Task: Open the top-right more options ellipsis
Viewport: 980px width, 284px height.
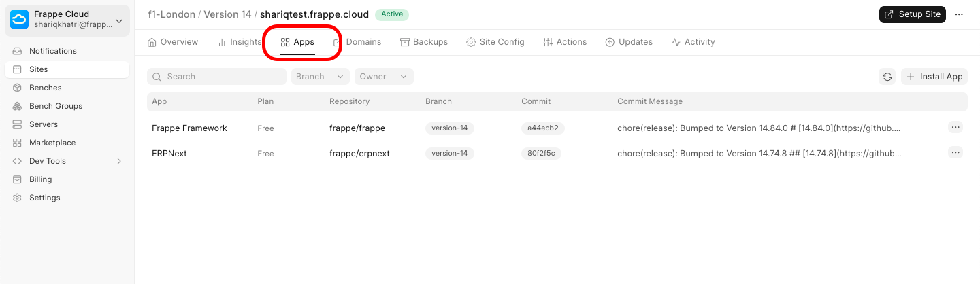Action: [959, 14]
